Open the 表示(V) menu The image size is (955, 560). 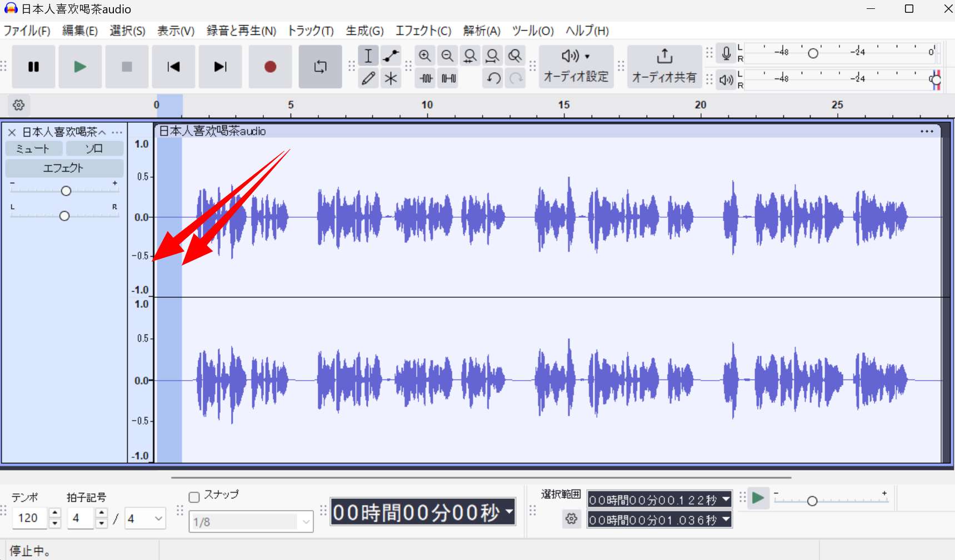point(176,31)
